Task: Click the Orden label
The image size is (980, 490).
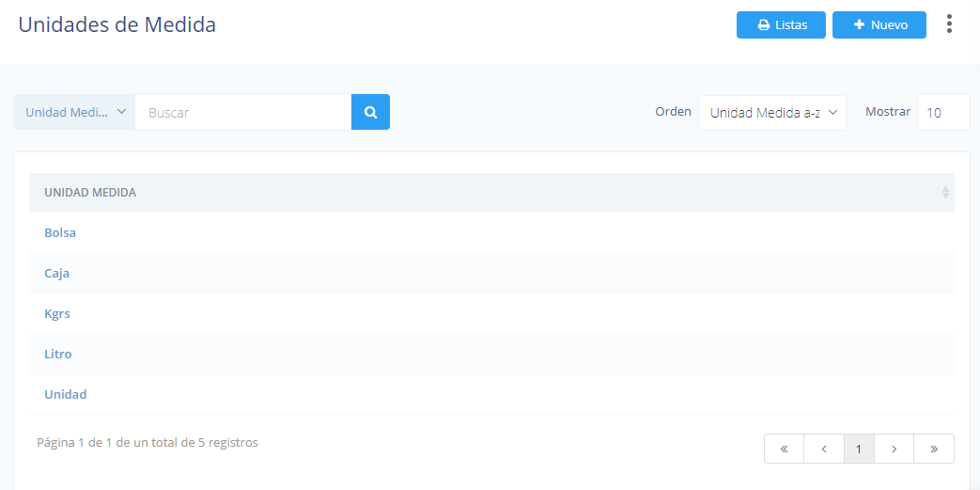Action: 673,111
